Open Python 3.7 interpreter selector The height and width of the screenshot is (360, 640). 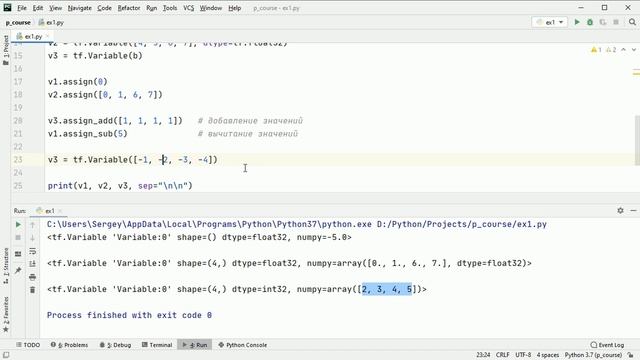coord(593,355)
